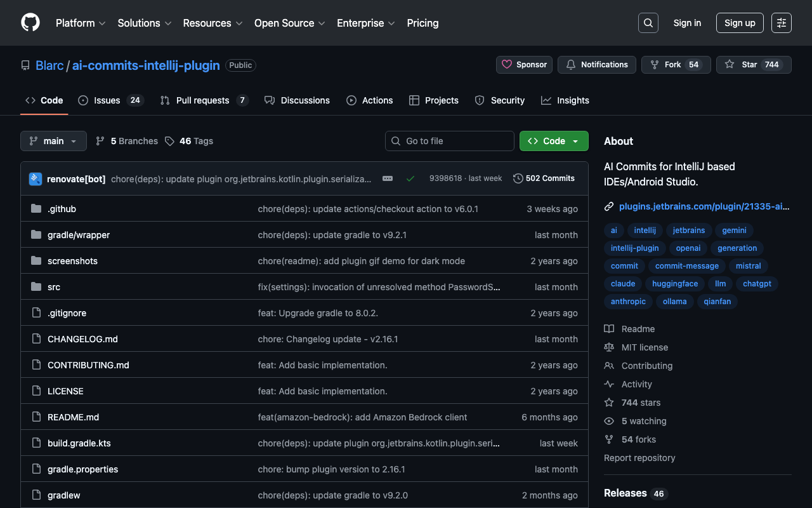Expand the commit message ellipsis icon

tap(388, 178)
